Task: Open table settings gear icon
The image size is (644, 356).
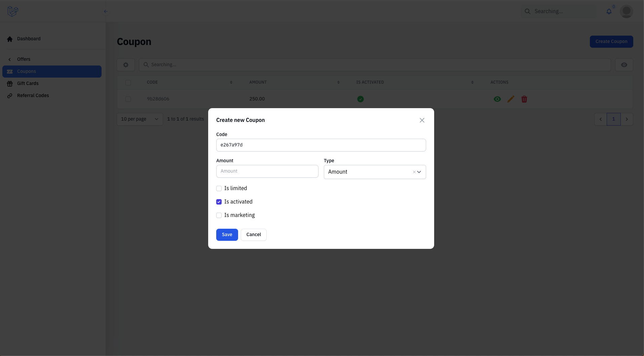Action: point(126,65)
